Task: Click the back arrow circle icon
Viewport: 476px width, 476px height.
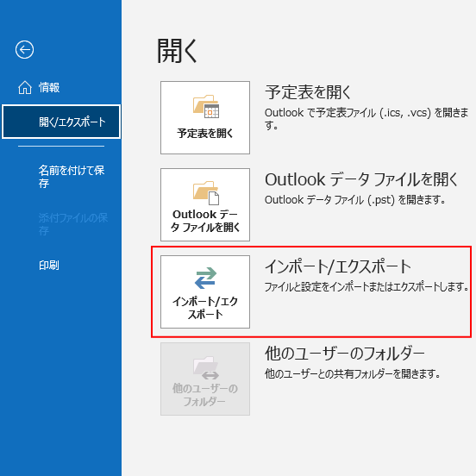Action: click(x=25, y=49)
